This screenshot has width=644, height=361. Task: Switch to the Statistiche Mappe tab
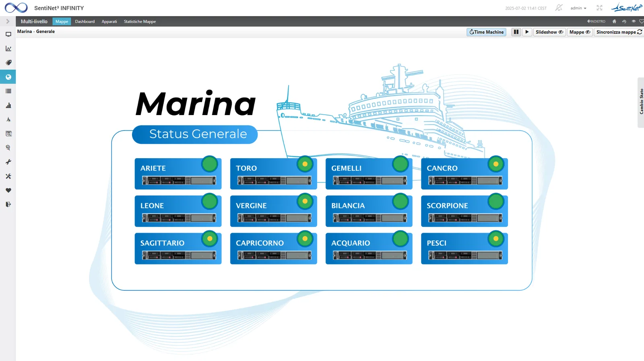(x=140, y=21)
